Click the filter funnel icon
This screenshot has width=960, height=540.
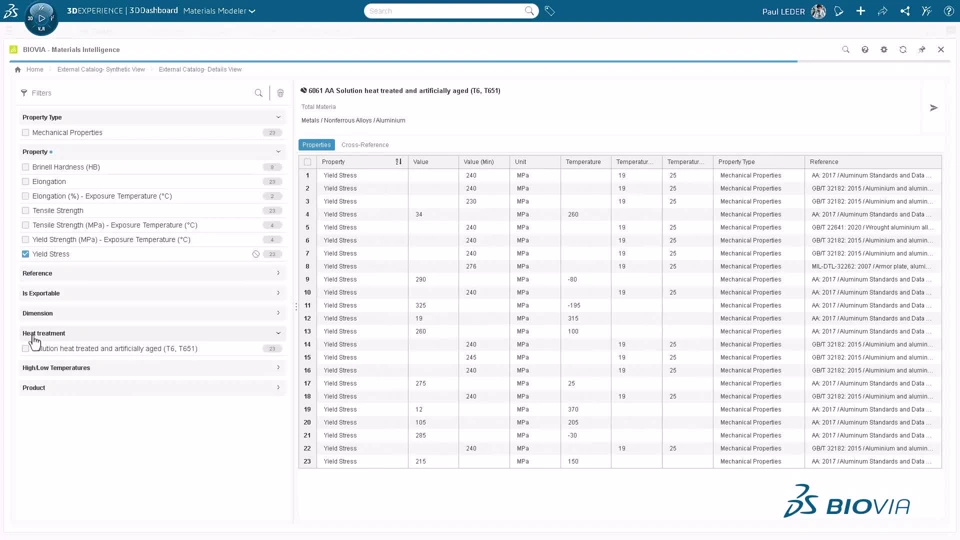pyautogui.click(x=24, y=93)
